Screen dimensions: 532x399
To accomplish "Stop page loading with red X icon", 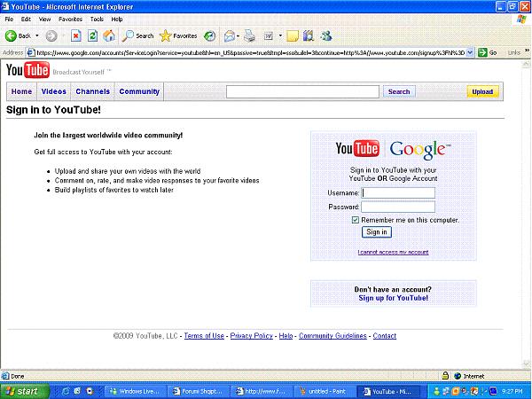I will click(x=76, y=35).
